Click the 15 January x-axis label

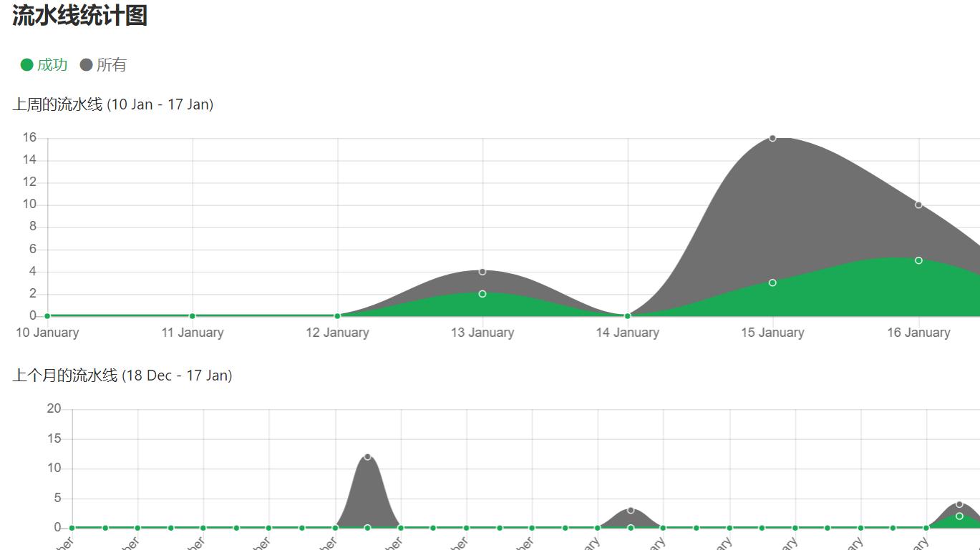[772, 333]
